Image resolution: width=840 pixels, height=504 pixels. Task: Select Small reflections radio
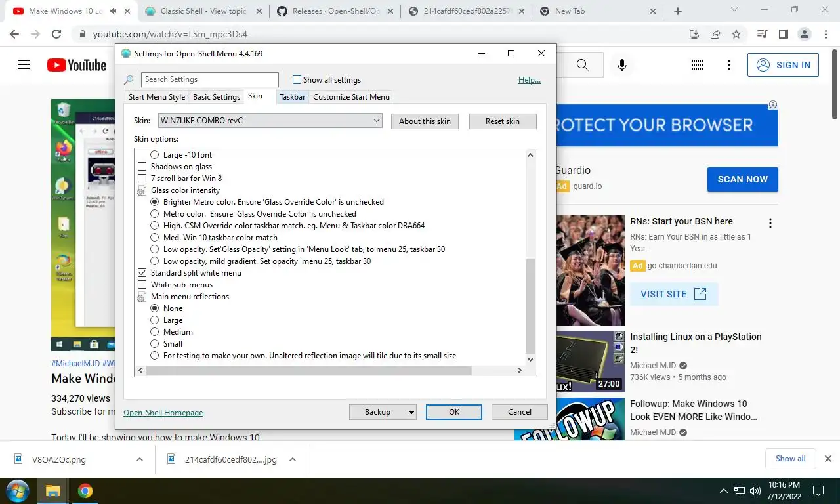155,344
